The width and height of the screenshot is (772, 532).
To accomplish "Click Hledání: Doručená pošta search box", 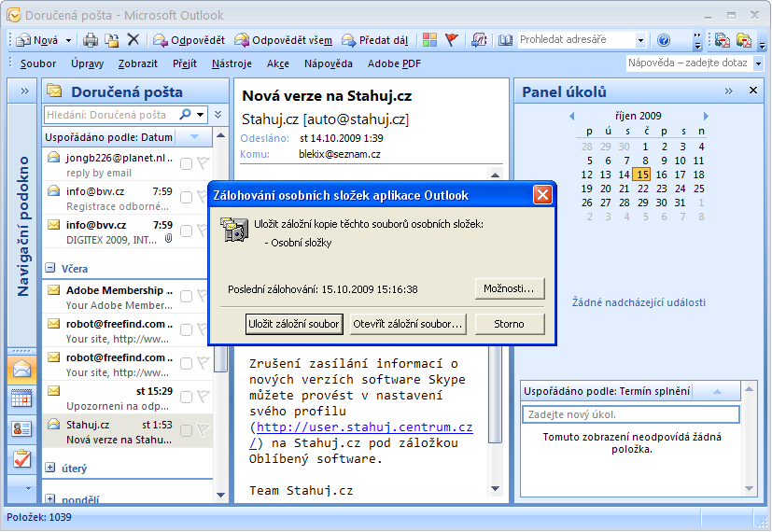I will pyautogui.click(x=111, y=115).
